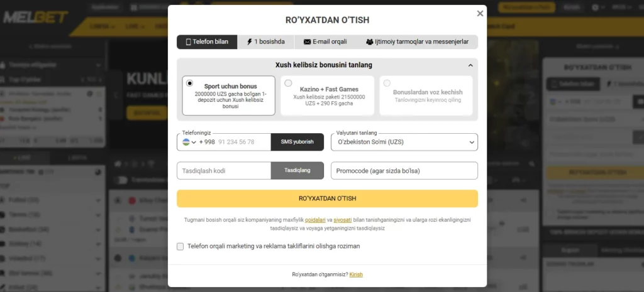
Task: Close the registration dialog with the X
Action: (x=480, y=14)
